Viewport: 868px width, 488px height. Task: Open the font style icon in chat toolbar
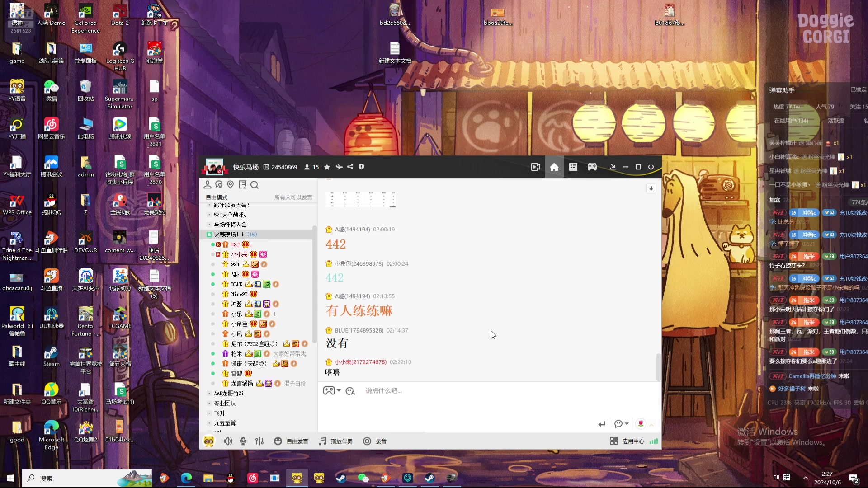click(350, 391)
